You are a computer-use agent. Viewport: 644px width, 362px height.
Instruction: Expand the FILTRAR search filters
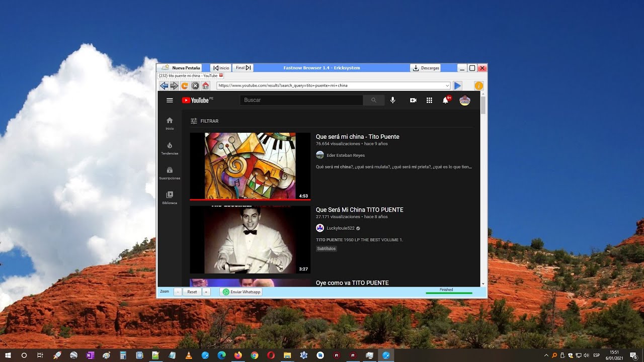tap(204, 121)
